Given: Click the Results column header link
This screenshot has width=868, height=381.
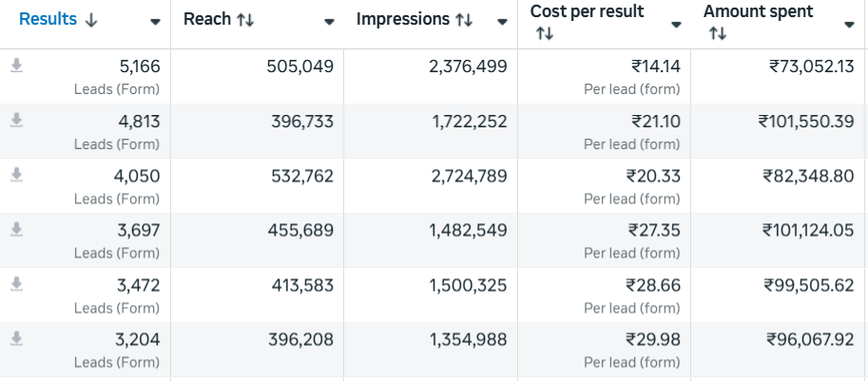Looking at the screenshot, I should click(48, 19).
